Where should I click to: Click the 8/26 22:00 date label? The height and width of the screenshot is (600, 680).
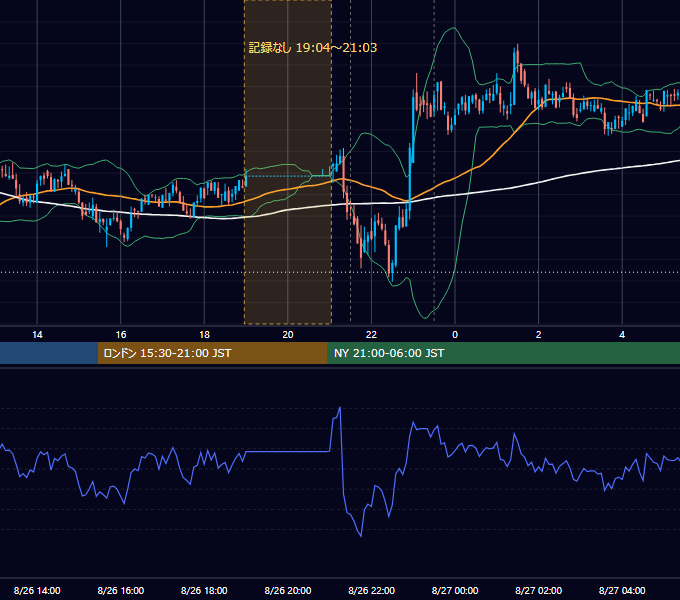click(372, 590)
